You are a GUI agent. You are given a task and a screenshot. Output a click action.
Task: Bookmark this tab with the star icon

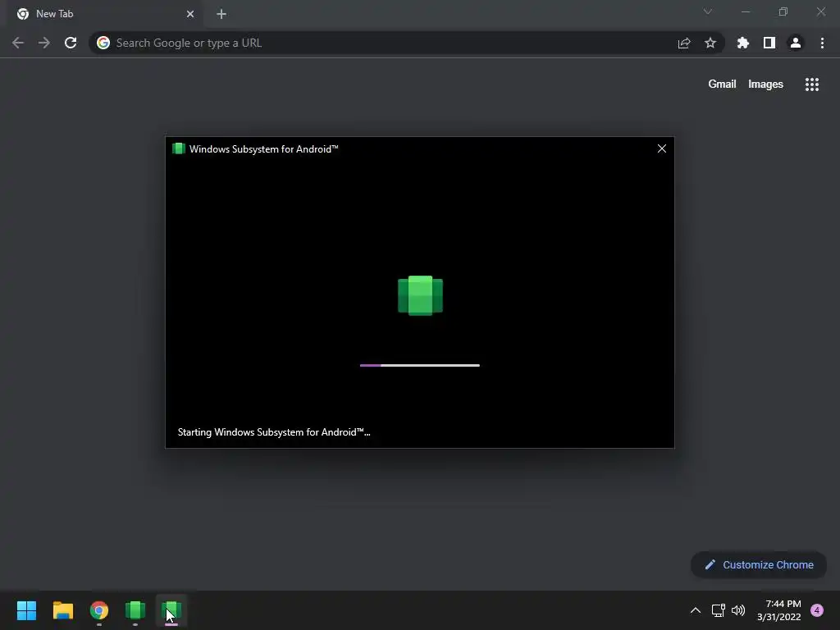click(x=710, y=43)
